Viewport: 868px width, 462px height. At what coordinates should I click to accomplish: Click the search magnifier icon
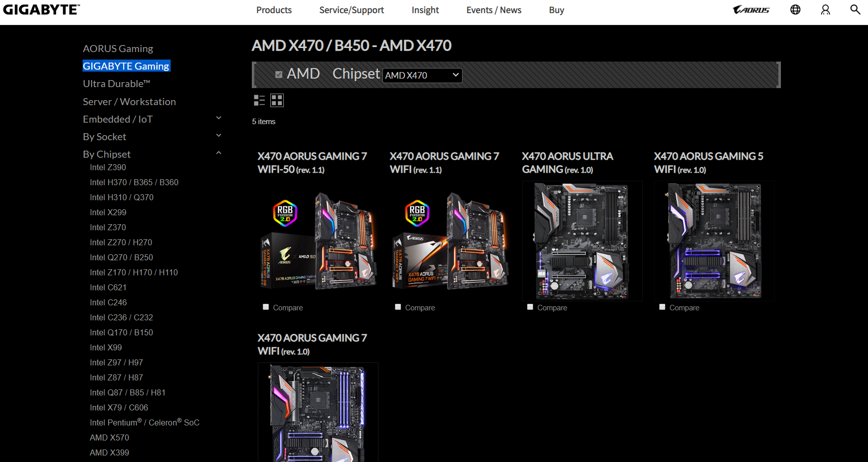click(x=855, y=10)
